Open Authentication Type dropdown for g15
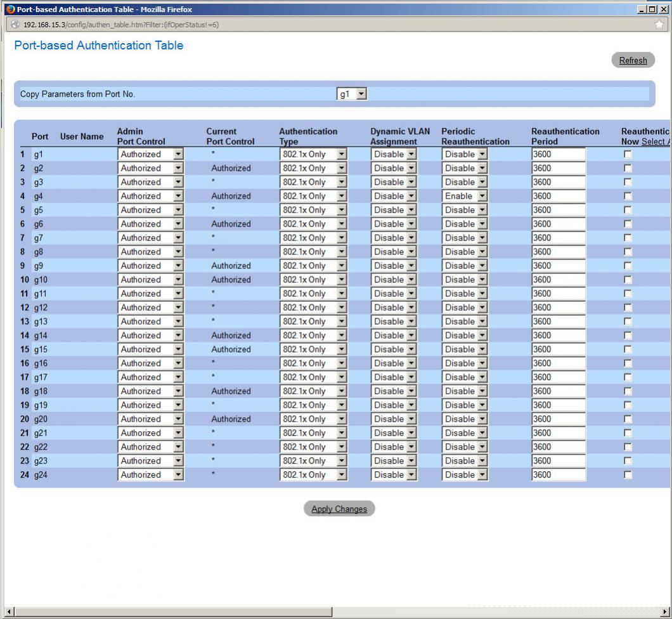The height and width of the screenshot is (619, 672). click(313, 349)
